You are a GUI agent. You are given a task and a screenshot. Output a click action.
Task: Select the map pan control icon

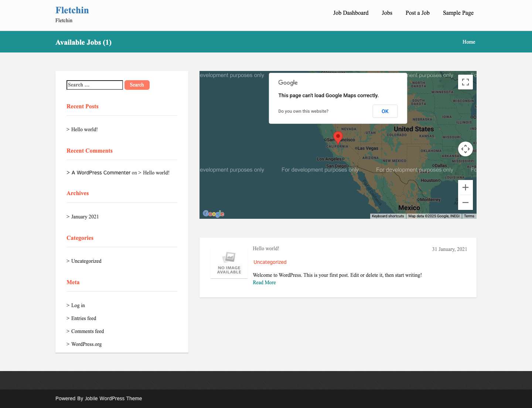(x=465, y=149)
